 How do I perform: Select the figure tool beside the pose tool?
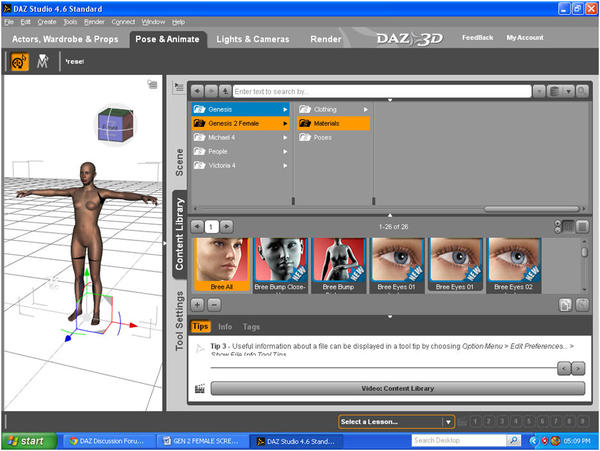(42, 62)
